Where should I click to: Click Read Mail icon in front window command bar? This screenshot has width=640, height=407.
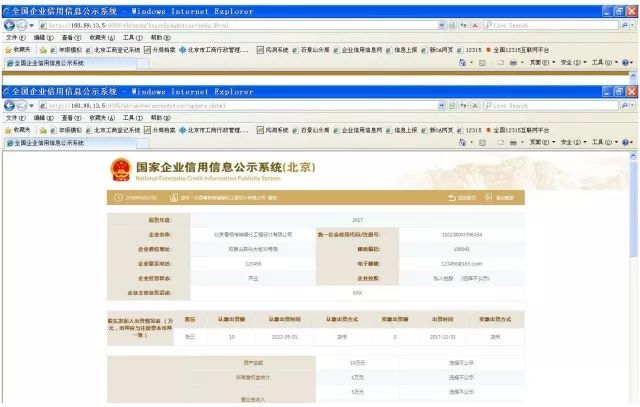501,142
